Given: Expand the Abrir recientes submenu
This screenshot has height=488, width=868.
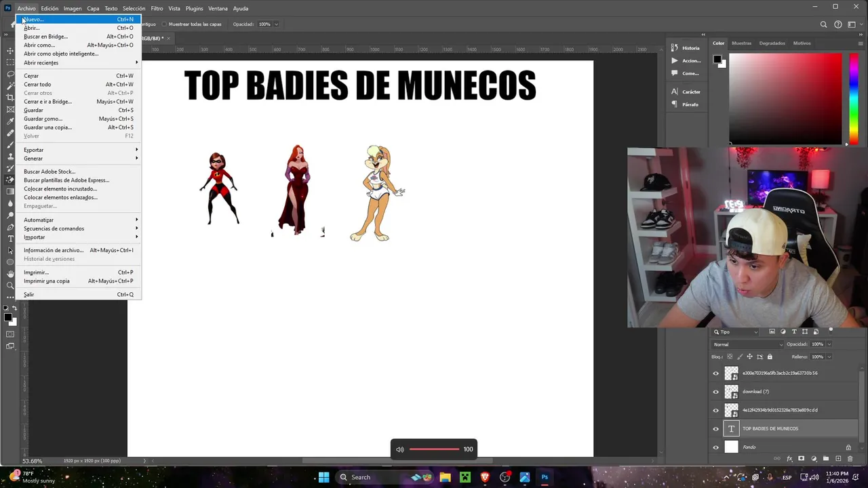Looking at the screenshot, I should click(79, 62).
